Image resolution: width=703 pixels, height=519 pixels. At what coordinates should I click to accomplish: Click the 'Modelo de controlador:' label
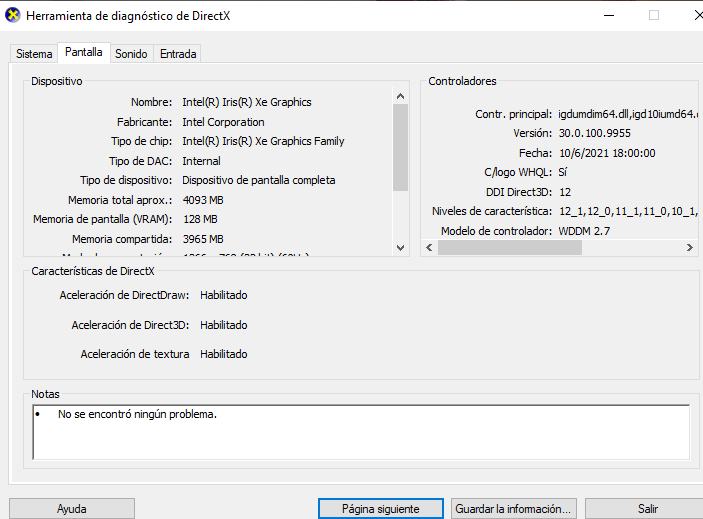coord(496,231)
